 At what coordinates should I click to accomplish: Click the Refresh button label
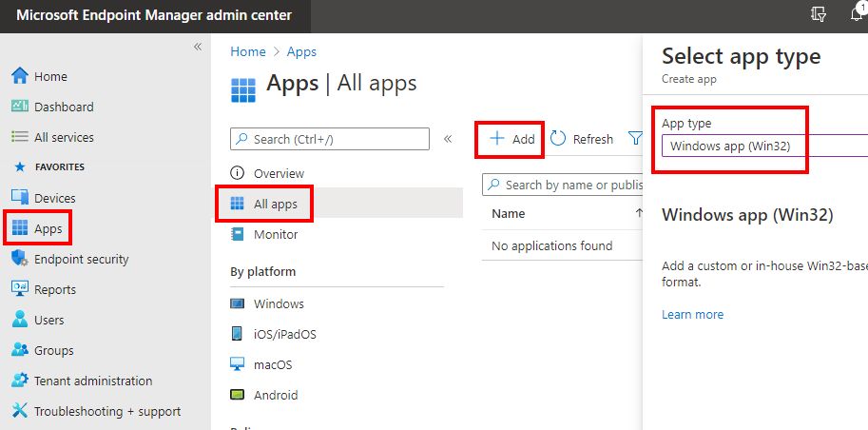click(593, 139)
